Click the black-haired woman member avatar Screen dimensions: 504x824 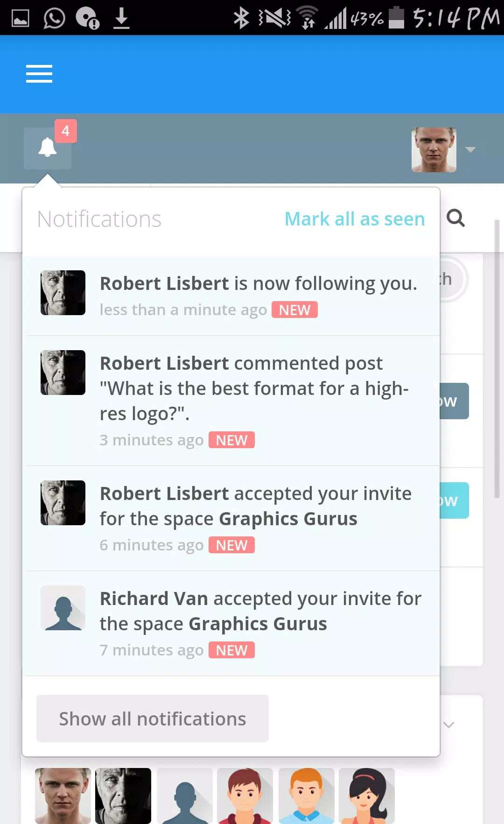pyautogui.click(x=367, y=796)
